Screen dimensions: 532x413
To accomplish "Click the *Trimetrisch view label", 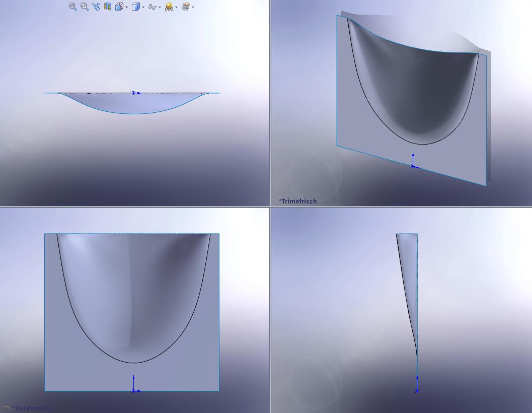I will click(x=297, y=201).
